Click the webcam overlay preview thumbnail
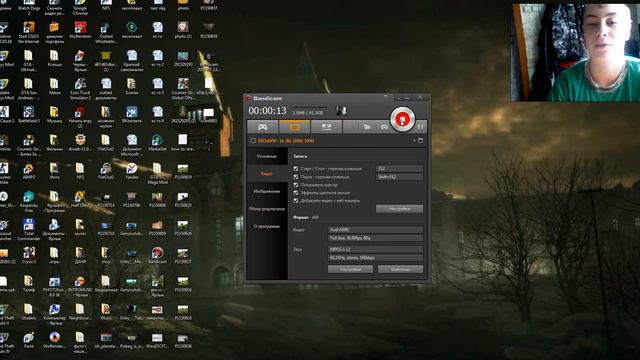 point(576,52)
